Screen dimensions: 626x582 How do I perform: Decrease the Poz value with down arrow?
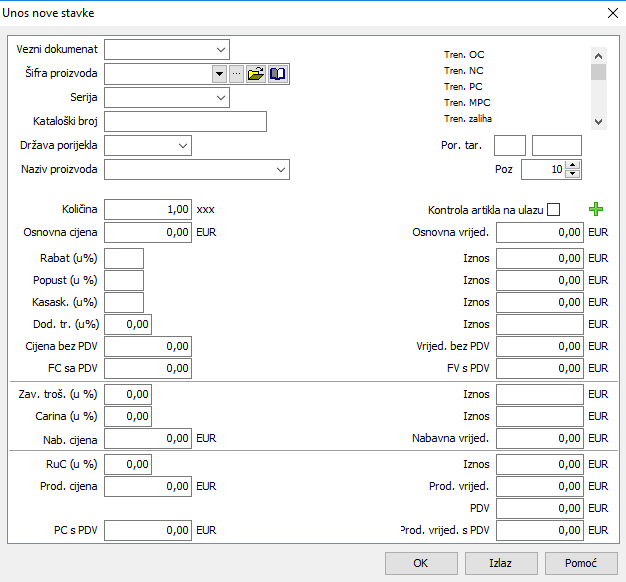(573, 174)
